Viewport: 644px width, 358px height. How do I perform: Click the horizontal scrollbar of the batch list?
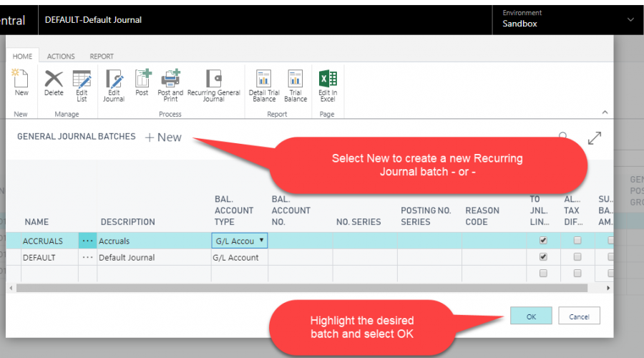pos(302,288)
